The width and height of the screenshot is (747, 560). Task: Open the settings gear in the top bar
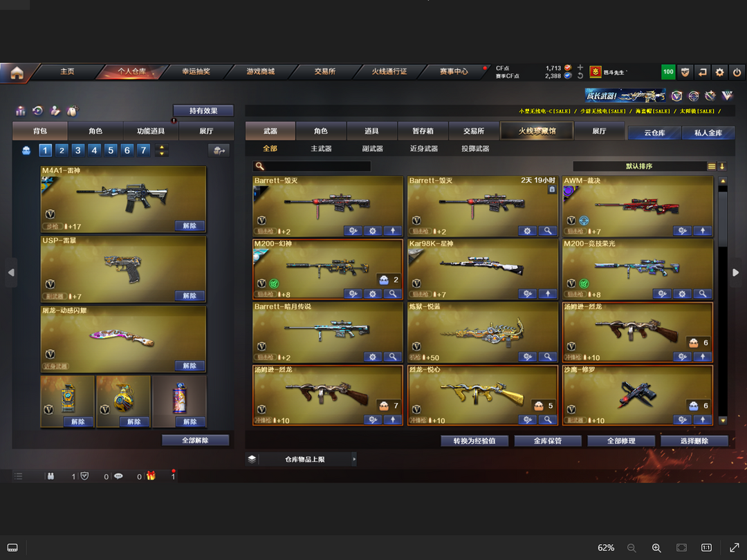tap(719, 72)
